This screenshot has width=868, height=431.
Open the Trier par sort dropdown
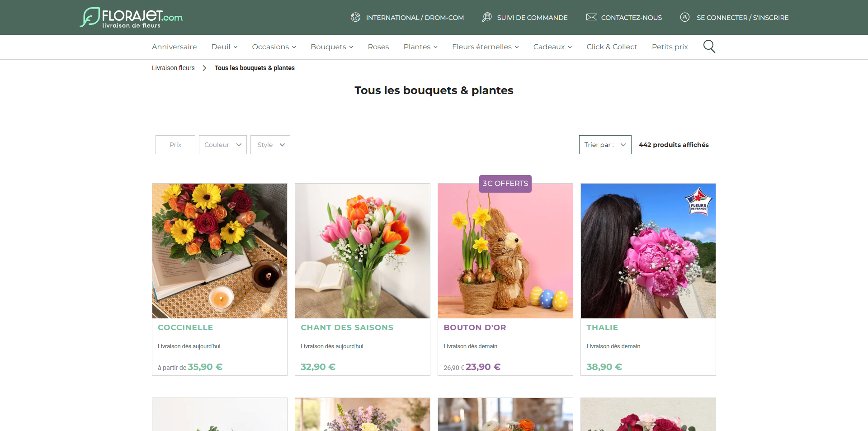(x=605, y=145)
